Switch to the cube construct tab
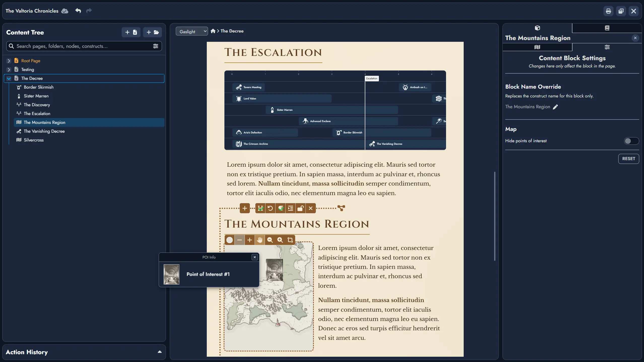This screenshot has height=362, width=644. click(537, 28)
